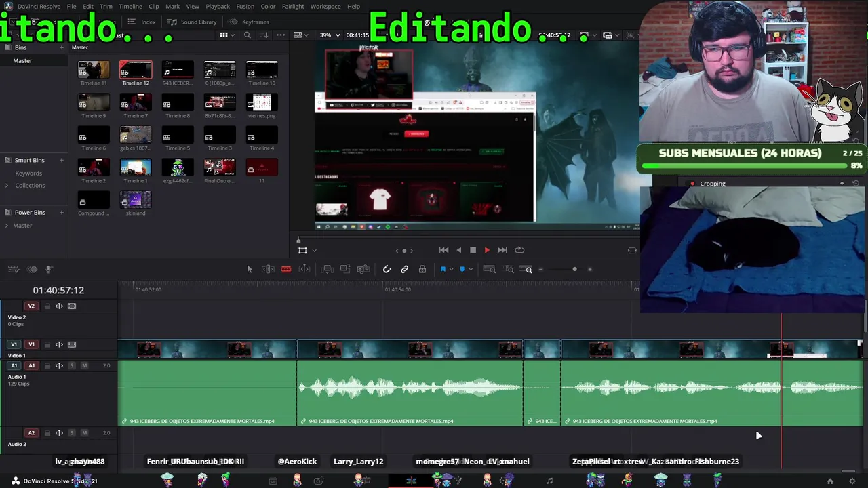This screenshot has height=488, width=868.
Task: Activate the Trim Edit Mode tool
Action: point(268,269)
